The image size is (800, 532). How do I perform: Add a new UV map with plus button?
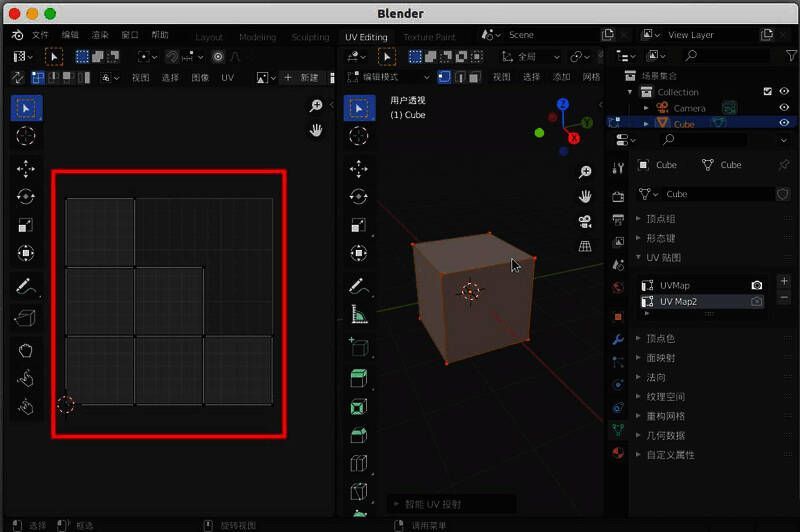[783, 282]
